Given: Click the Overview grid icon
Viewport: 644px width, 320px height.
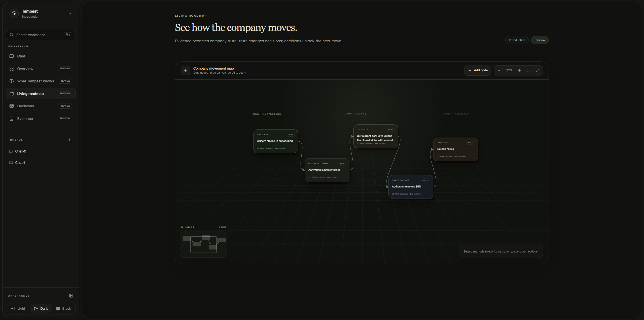Looking at the screenshot, I should pyautogui.click(x=12, y=69).
